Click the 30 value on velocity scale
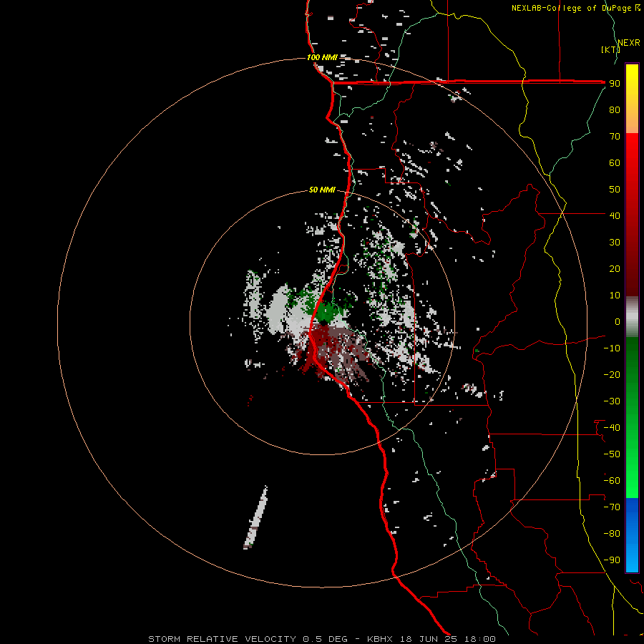The height and width of the screenshot is (644, 644). click(615, 243)
